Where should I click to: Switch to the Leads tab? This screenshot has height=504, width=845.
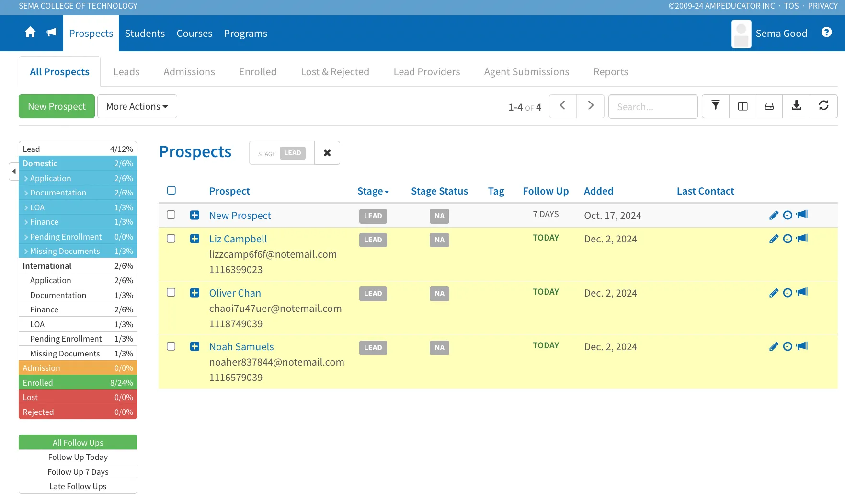click(x=126, y=72)
